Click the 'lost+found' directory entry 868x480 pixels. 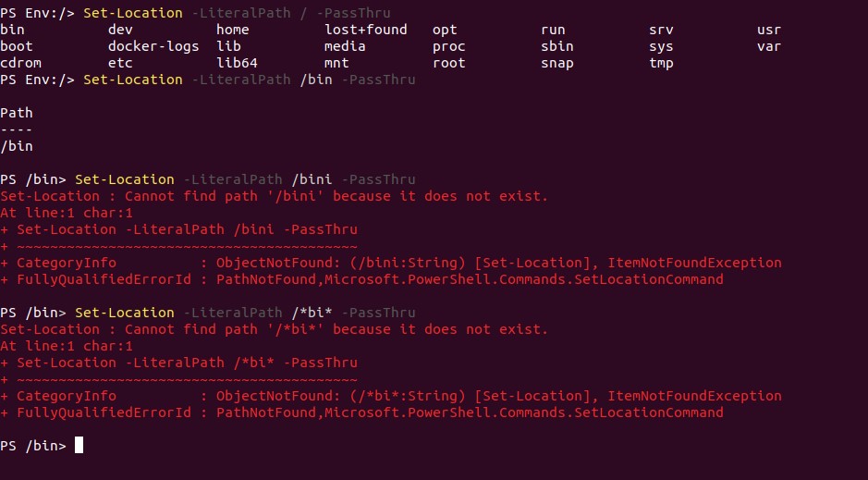click(365, 30)
